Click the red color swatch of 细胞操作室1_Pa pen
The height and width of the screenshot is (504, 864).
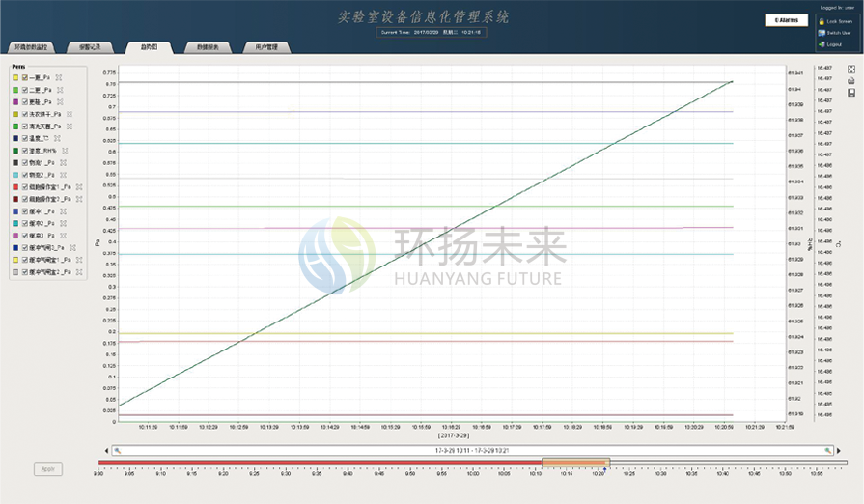click(15, 186)
